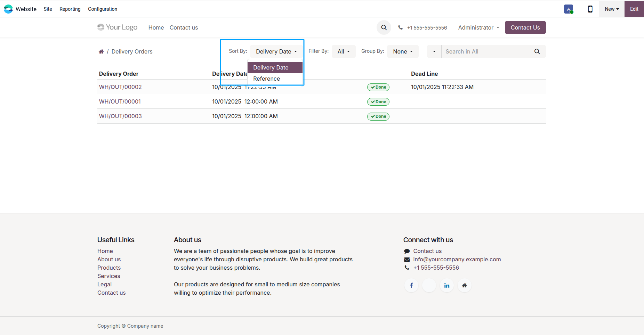Open the LinkedIn social icon in footer
This screenshot has height=335, width=644.
click(x=447, y=285)
